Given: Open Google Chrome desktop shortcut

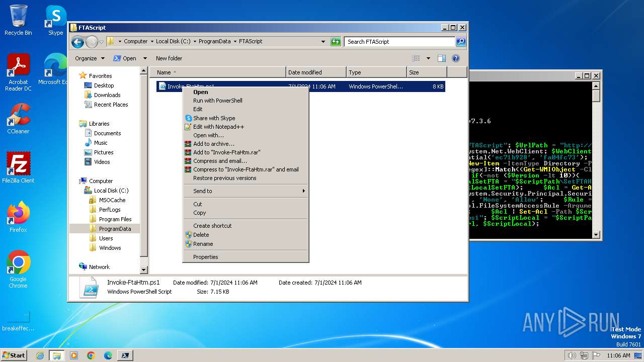Looking at the screenshot, I should (x=18, y=269).
